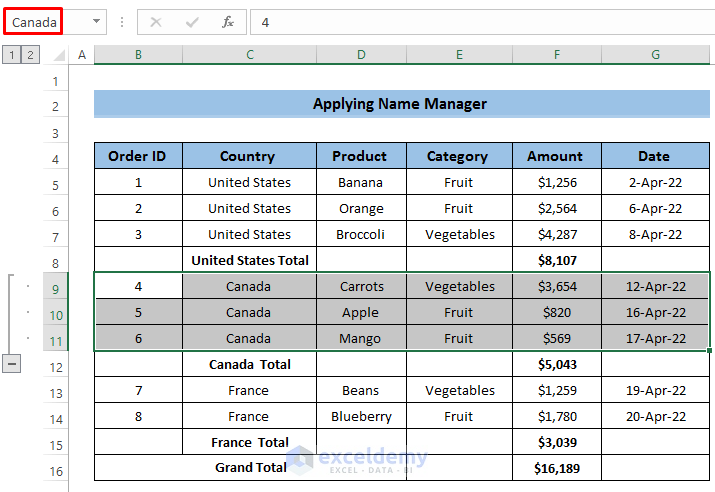Select row 12 header

tap(56, 367)
